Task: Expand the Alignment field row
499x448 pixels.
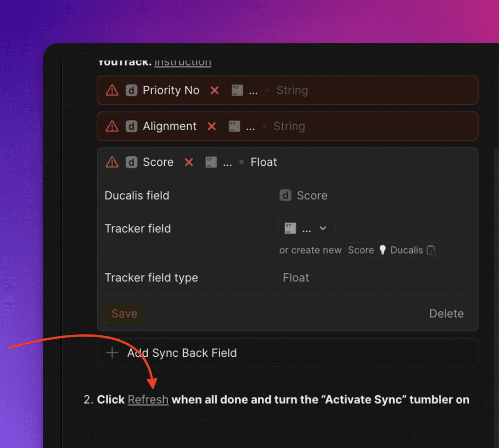Action: click(x=288, y=126)
